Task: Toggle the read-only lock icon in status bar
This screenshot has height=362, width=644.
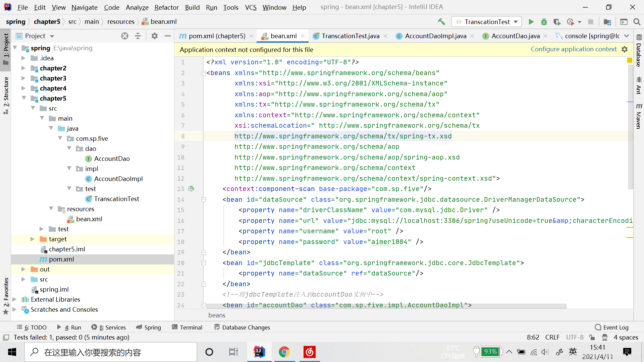Action: (x=592, y=337)
